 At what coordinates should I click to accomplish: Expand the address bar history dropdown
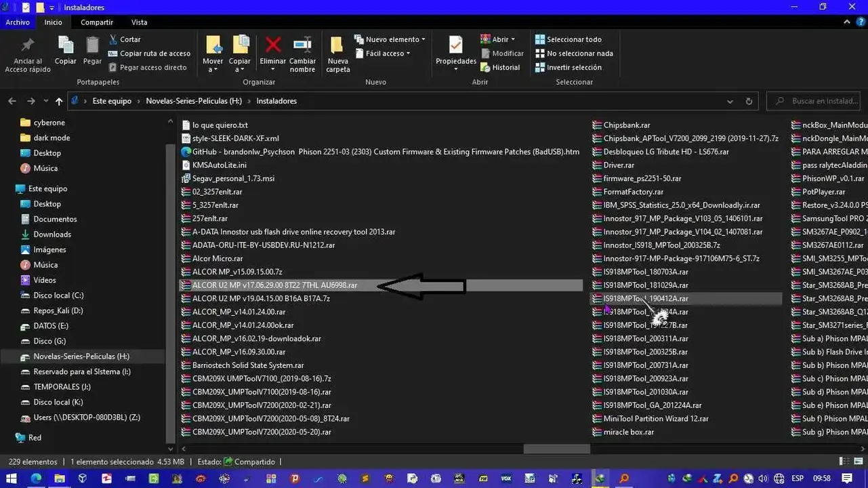tap(730, 101)
